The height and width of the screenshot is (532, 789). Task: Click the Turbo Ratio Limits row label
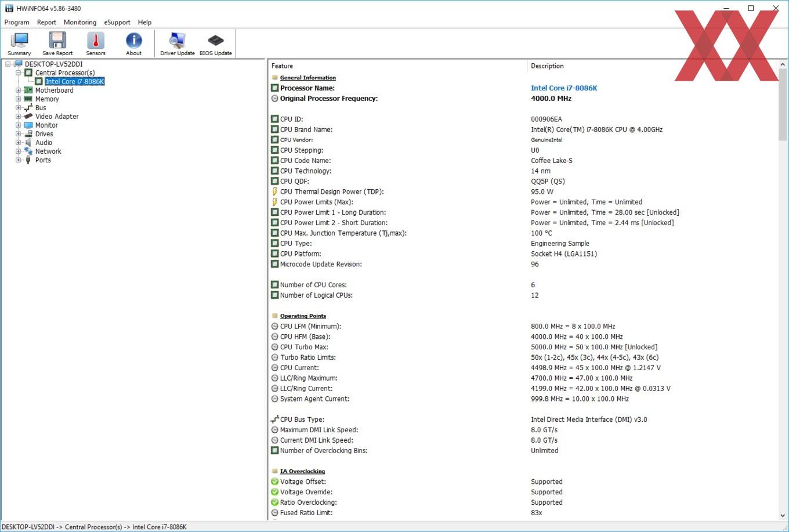point(308,357)
